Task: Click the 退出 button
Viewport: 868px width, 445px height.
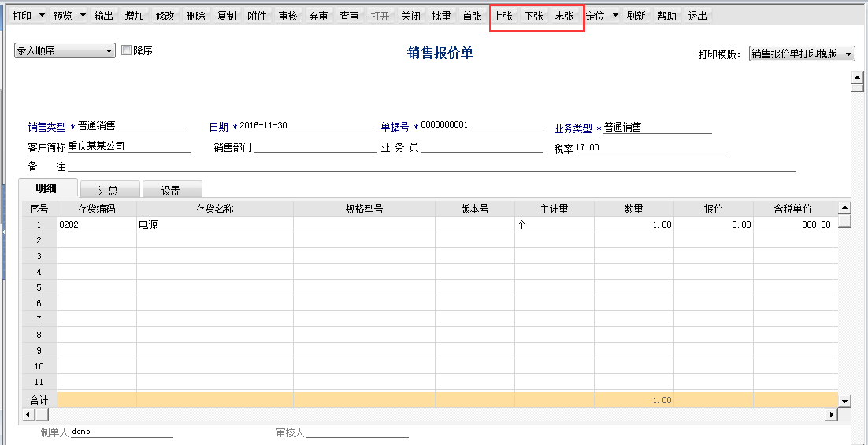Action: point(697,16)
